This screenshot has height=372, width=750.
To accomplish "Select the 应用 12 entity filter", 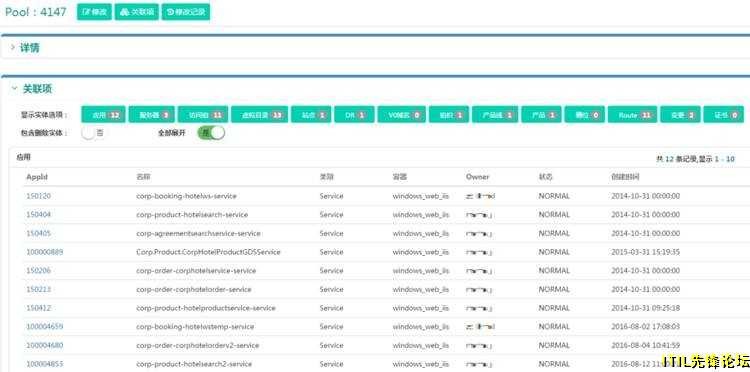I will pyautogui.click(x=103, y=115).
